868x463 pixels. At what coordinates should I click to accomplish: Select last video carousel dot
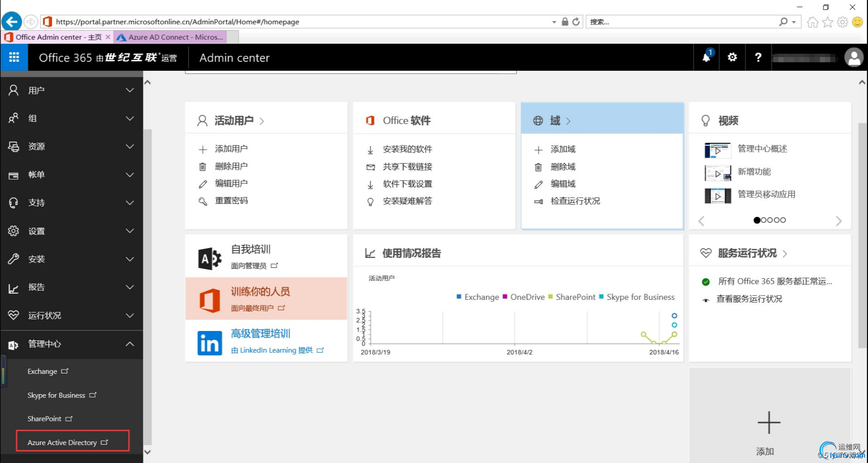(x=783, y=220)
